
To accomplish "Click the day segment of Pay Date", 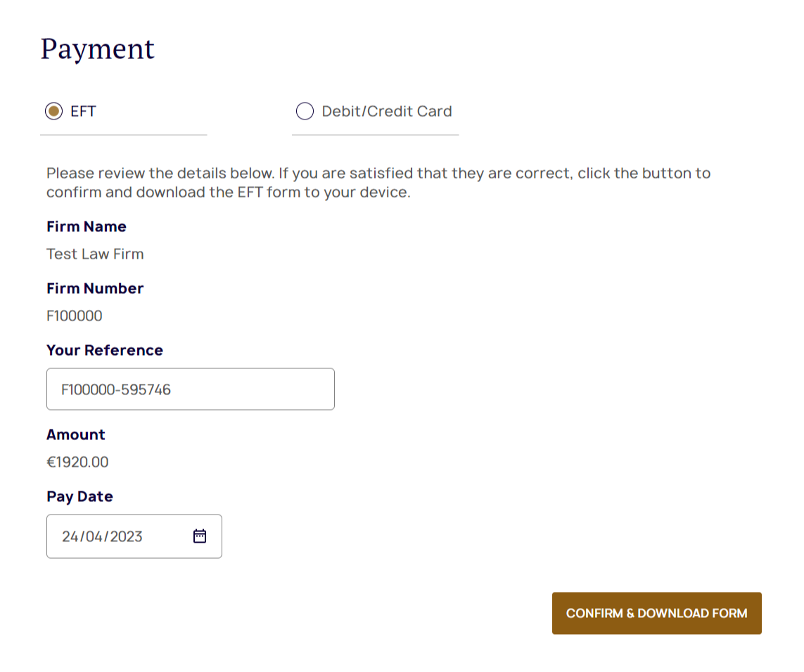I will coord(70,537).
